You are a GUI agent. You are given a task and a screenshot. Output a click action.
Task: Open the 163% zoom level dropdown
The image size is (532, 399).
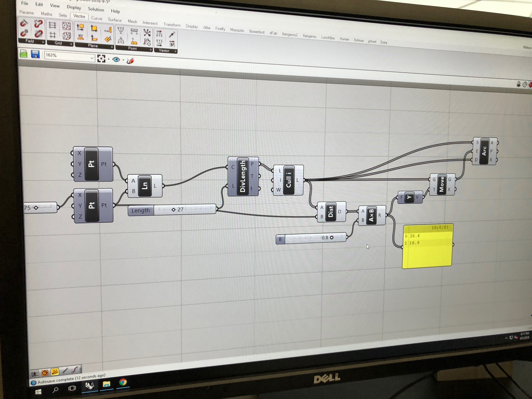click(92, 58)
